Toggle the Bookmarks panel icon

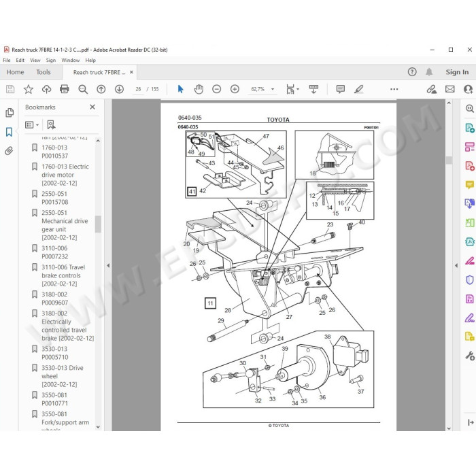[x=9, y=132]
